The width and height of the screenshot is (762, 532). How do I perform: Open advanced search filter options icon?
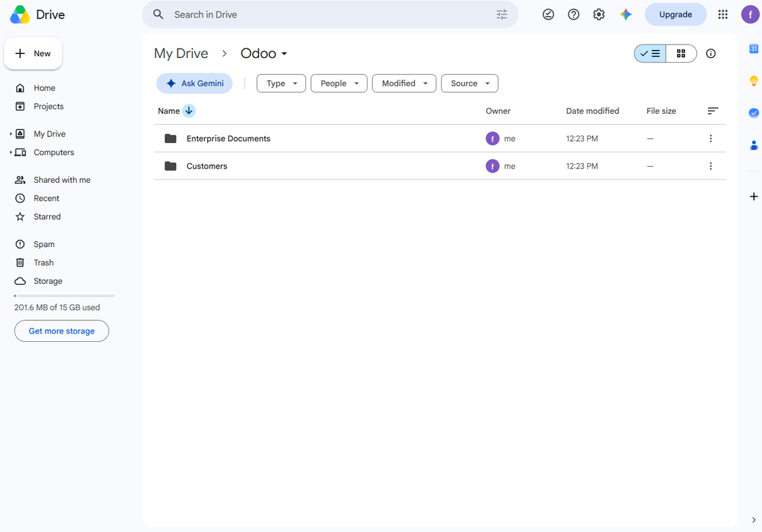point(502,15)
